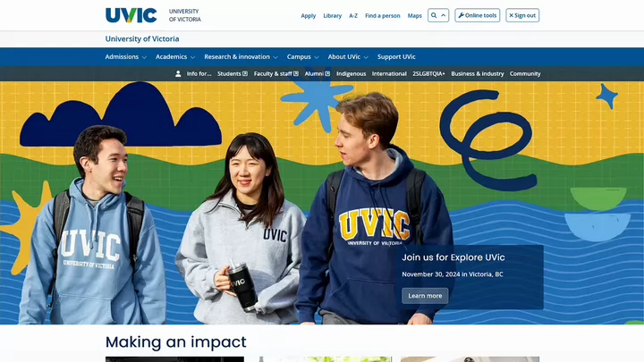Open the Maps link
This screenshot has width=644, height=362.
[414, 15]
